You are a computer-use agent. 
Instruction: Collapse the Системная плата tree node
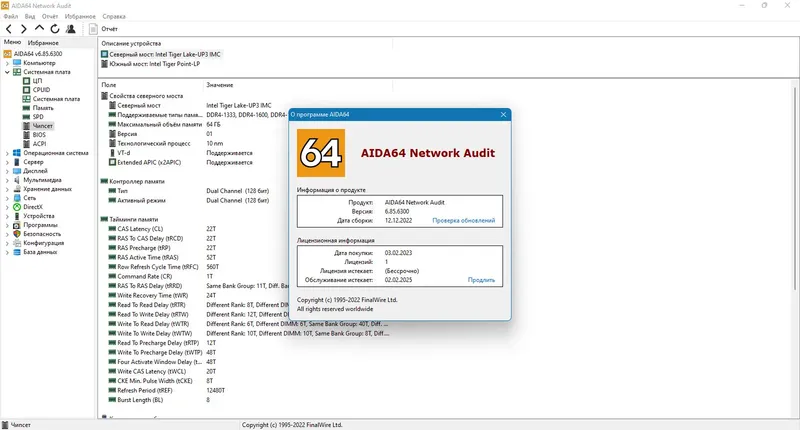click(x=7, y=72)
